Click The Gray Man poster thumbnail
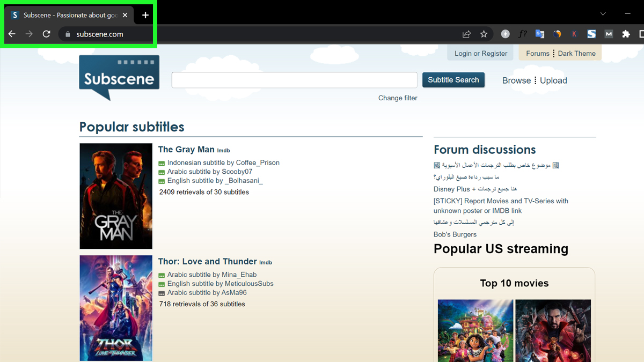Image resolution: width=644 pixels, height=362 pixels. [116, 196]
